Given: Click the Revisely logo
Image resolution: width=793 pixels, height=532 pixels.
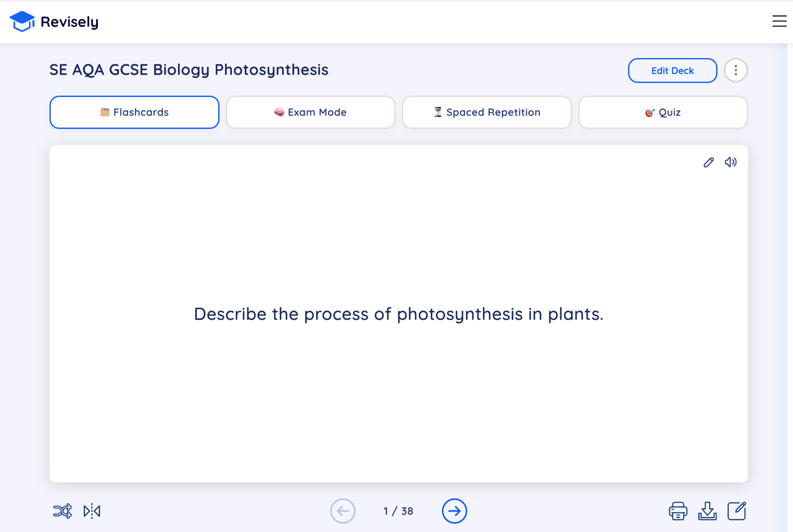Looking at the screenshot, I should pyautogui.click(x=54, y=22).
